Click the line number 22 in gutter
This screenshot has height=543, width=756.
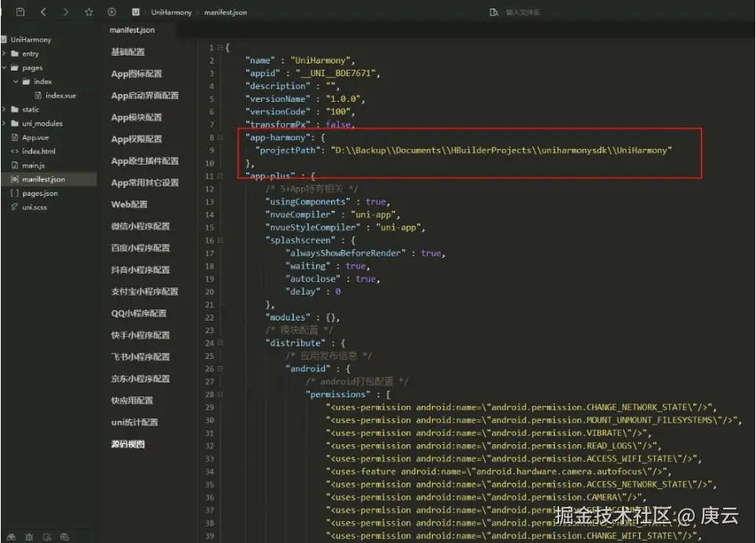coord(209,317)
